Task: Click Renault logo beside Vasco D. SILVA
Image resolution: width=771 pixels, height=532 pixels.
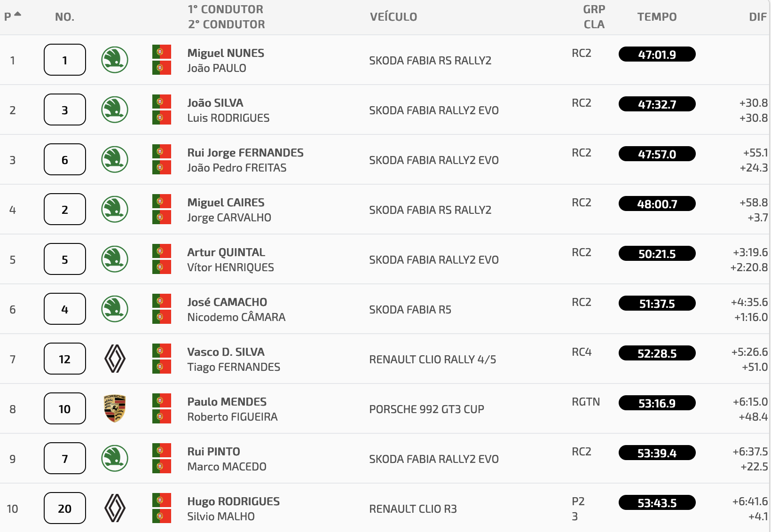Action: tap(115, 359)
